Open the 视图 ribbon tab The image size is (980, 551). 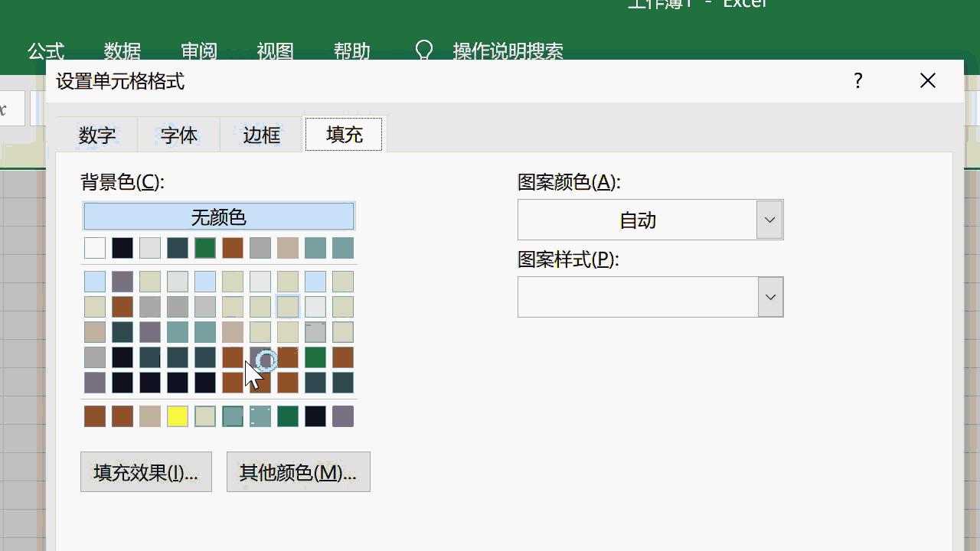click(276, 51)
